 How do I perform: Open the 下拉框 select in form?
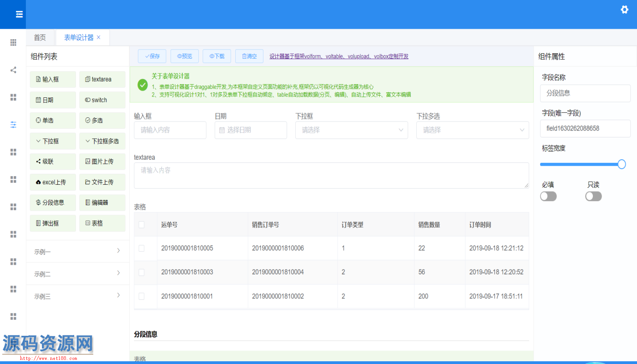click(x=352, y=130)
